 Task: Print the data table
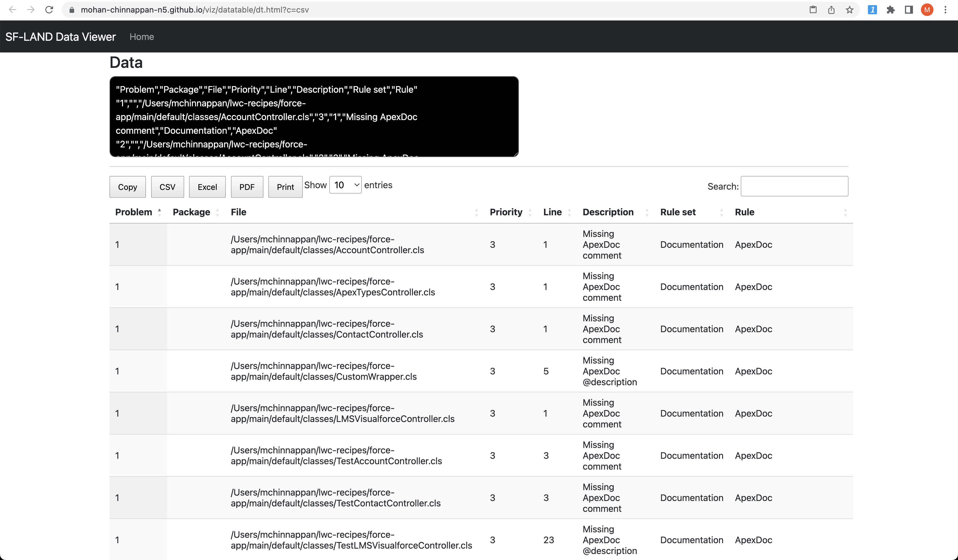tap(285, 187)
